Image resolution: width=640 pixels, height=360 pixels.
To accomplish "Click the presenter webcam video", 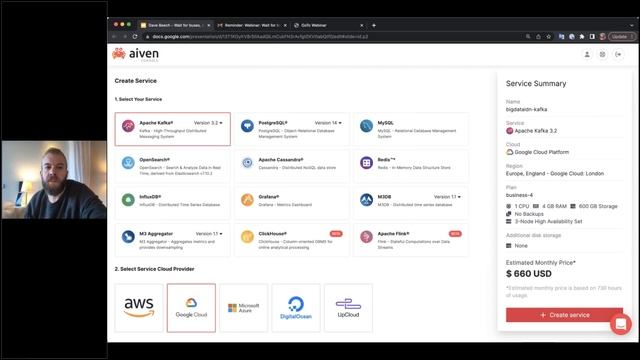I will coord(54,180).
